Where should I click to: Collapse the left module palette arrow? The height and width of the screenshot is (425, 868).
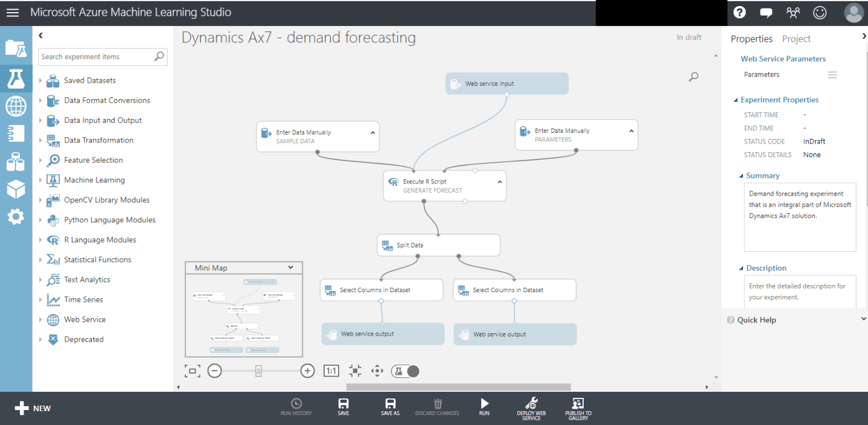(41, 36)
